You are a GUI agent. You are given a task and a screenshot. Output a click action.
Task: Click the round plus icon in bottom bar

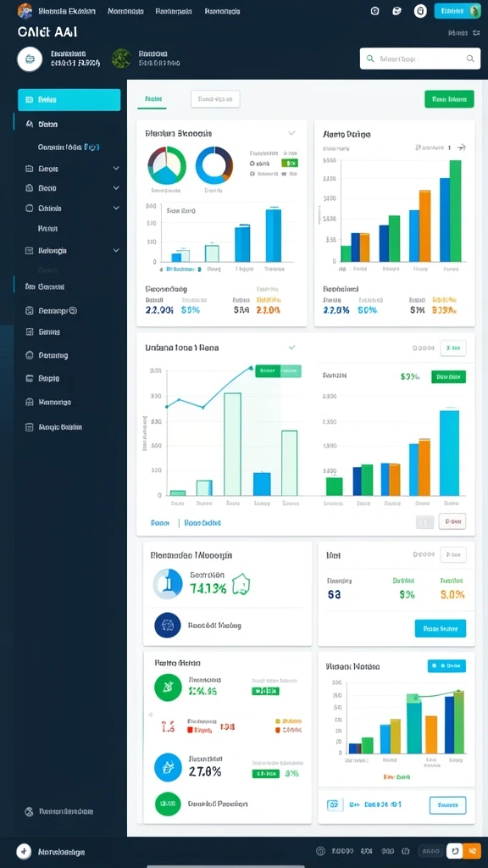click(x=23, y=851)
